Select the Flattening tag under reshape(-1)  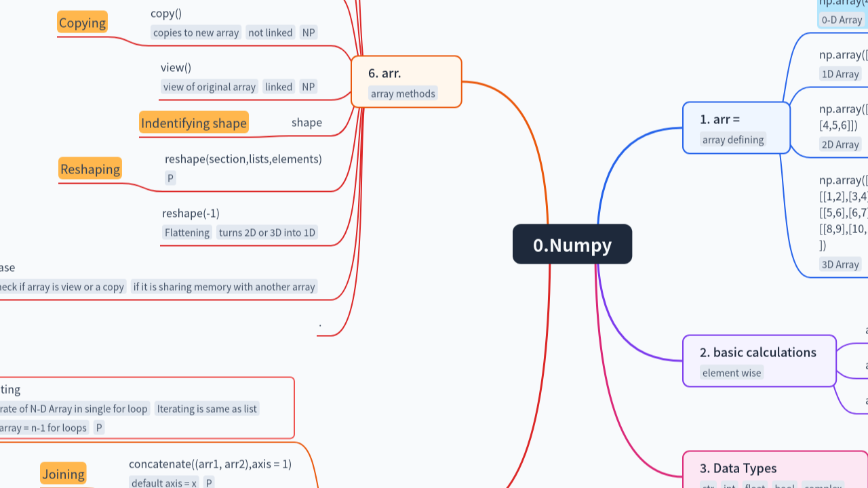(x=186, y=232)
